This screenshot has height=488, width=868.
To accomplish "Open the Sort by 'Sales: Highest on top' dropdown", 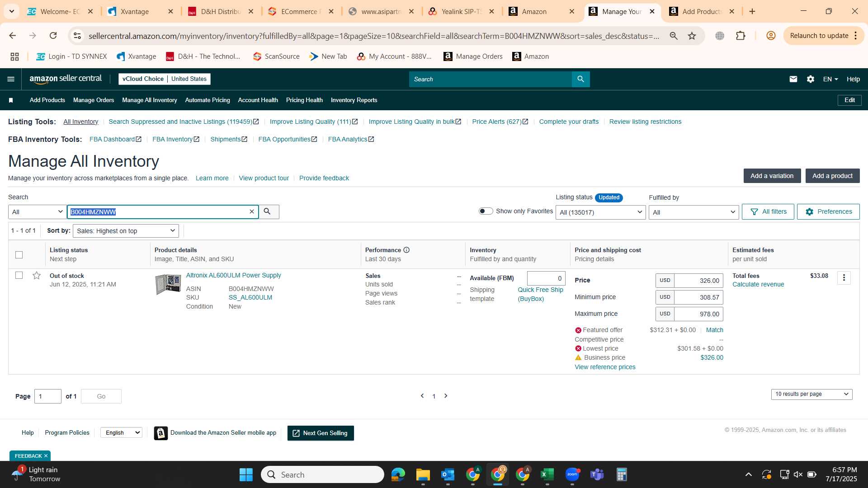I will [x=126, y=231].
